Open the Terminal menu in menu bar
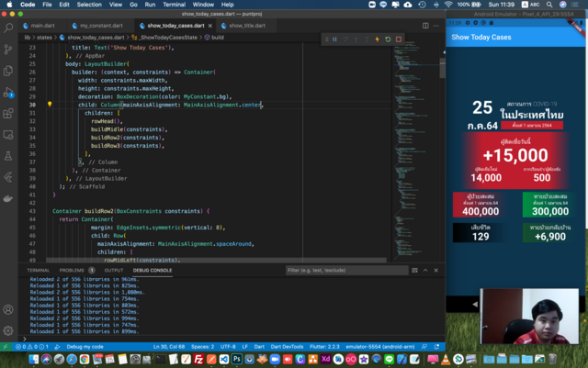 (174, 5)
